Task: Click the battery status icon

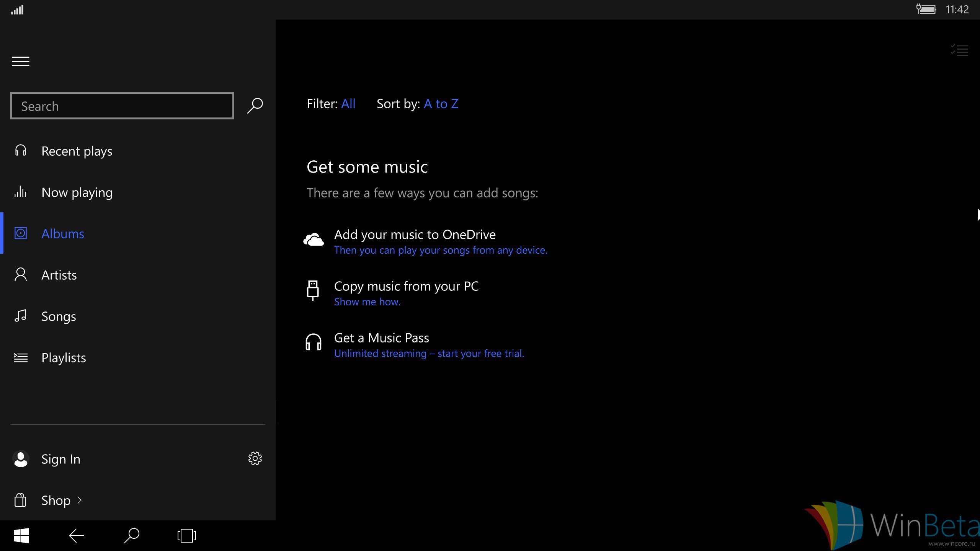Action: pyautogui.click(x=926, y=9)
